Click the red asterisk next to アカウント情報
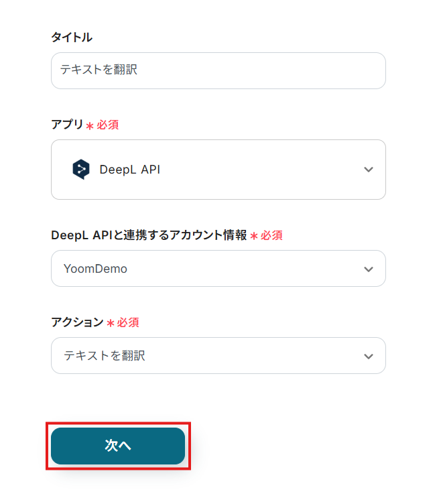The height and width of the screenshot is (504, 439). 254,237
